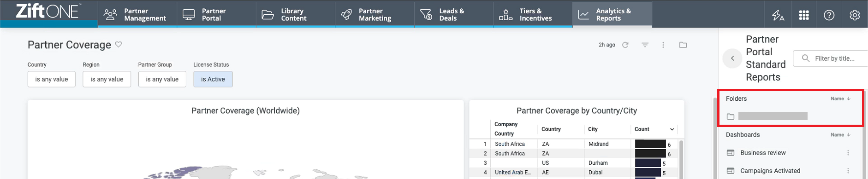Open the Partner Portal menu
This screenshot has width=868, height=179.
(x=216, y=14)
